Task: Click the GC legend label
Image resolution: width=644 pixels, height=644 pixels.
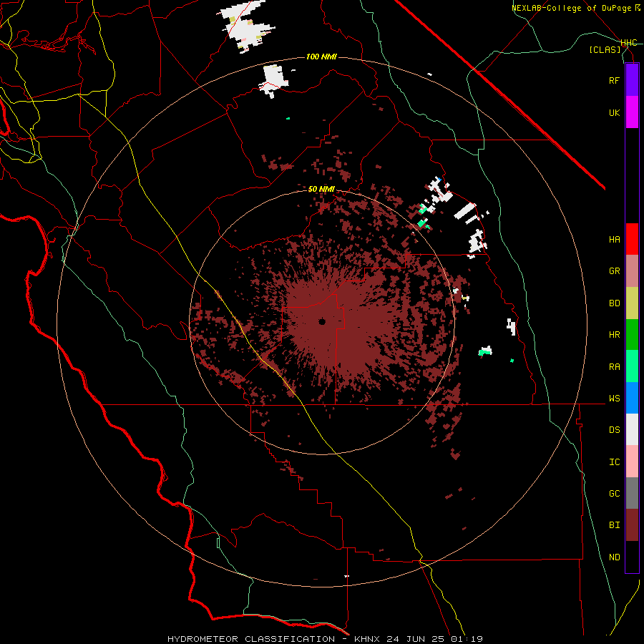Action: click(614, 494)
